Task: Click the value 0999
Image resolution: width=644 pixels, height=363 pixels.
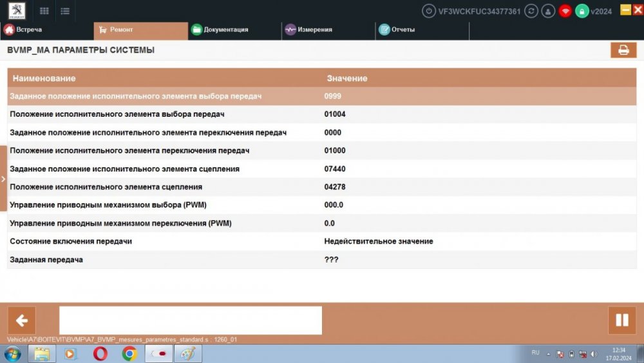Action: (333, 96)
